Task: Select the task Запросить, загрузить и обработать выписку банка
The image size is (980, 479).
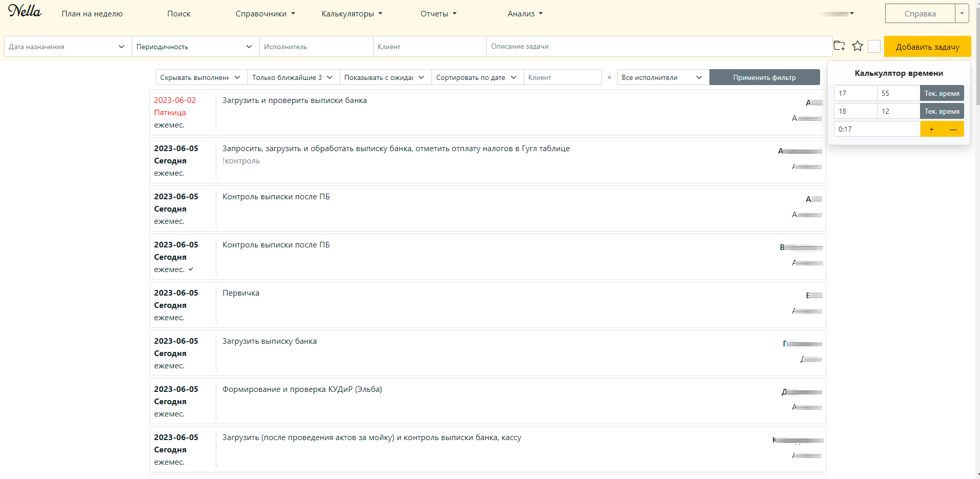Action: tap(487, 160)
